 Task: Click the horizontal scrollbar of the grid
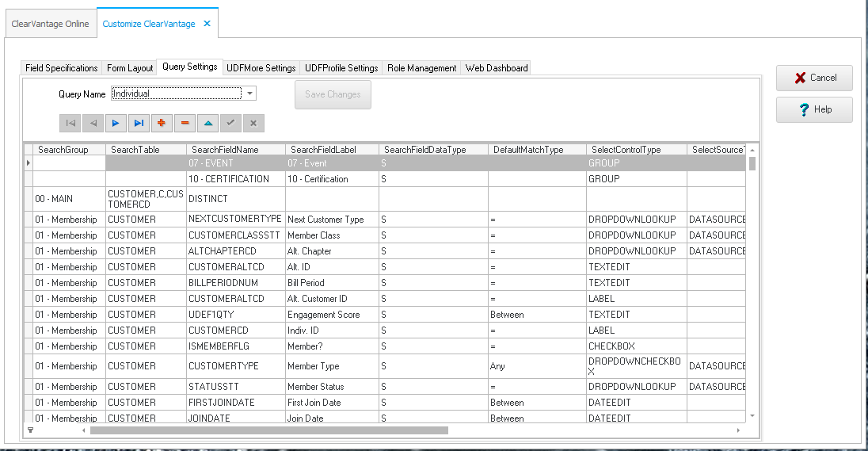[x=269, y=430]
